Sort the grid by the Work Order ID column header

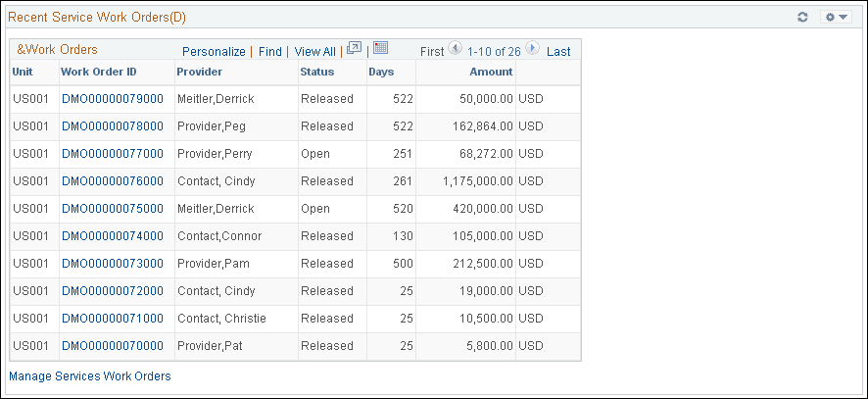coord(99,72)
